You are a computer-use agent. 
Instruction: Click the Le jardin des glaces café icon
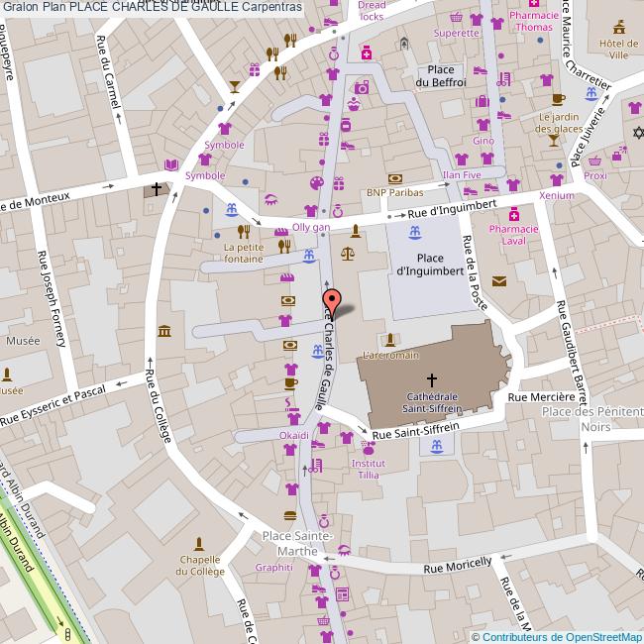click(x=558, y=99)
